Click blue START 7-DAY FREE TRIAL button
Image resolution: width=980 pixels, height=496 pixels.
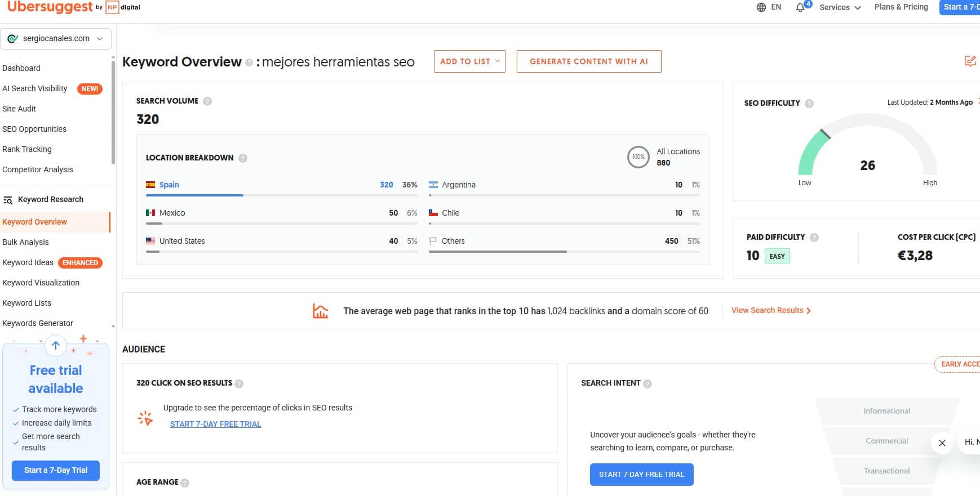pos(642,475)
